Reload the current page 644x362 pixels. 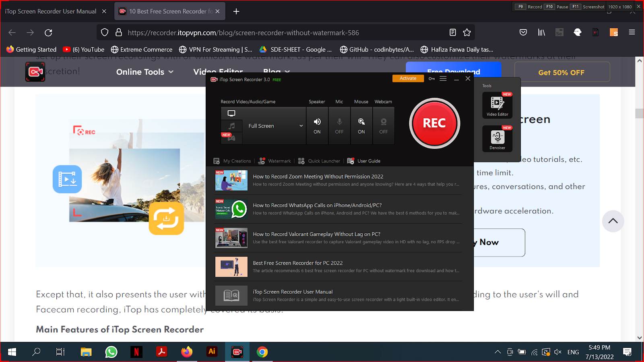[48, 33]
